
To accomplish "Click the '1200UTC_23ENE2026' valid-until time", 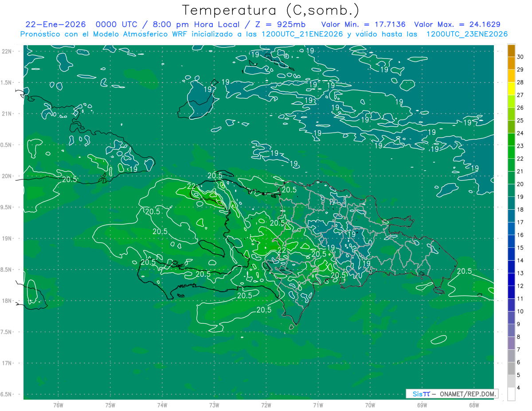I will point(467,34).
